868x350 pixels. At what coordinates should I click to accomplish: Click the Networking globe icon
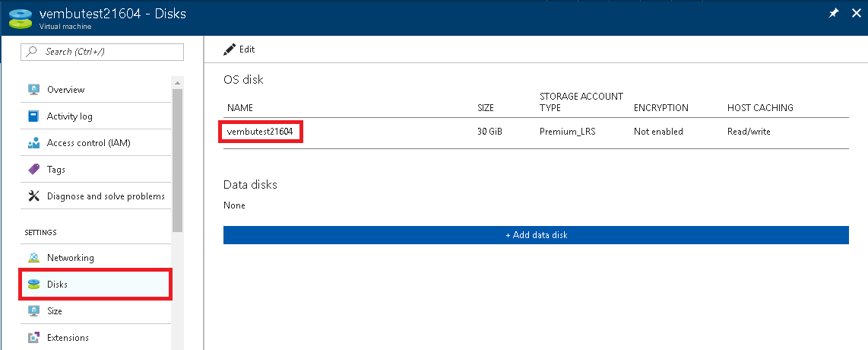click(33, 257)
